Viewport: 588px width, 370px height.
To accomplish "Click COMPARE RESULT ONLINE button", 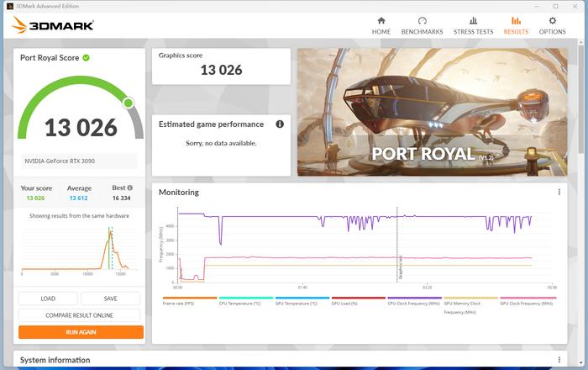I will (x=80, y=315).
